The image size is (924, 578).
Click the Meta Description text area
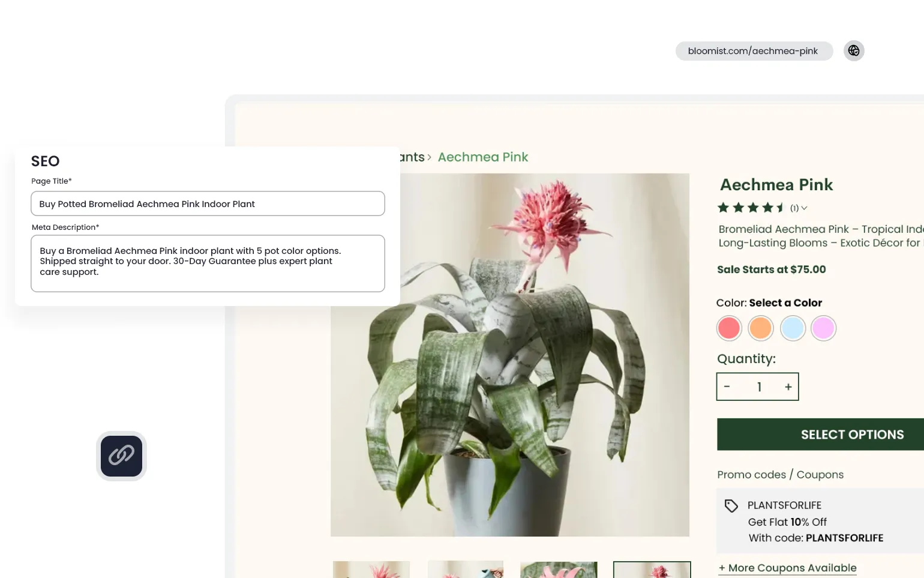(x=208, y=263)
